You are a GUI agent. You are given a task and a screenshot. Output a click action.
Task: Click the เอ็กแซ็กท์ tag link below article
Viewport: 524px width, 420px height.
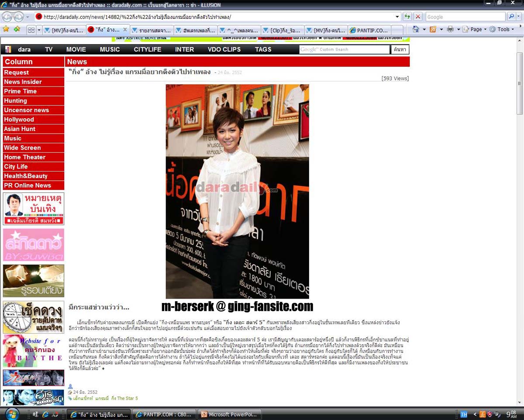[x=83, y=398]
